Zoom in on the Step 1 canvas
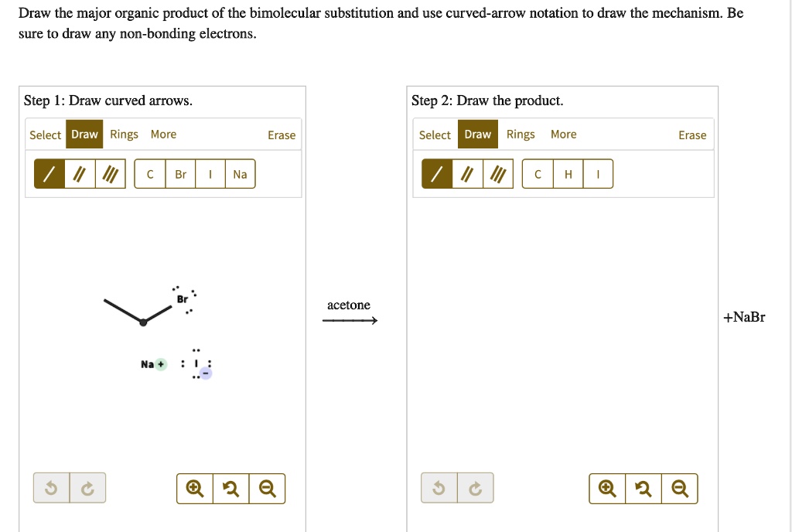Screen dimensions: 792x532 [194, 488]
